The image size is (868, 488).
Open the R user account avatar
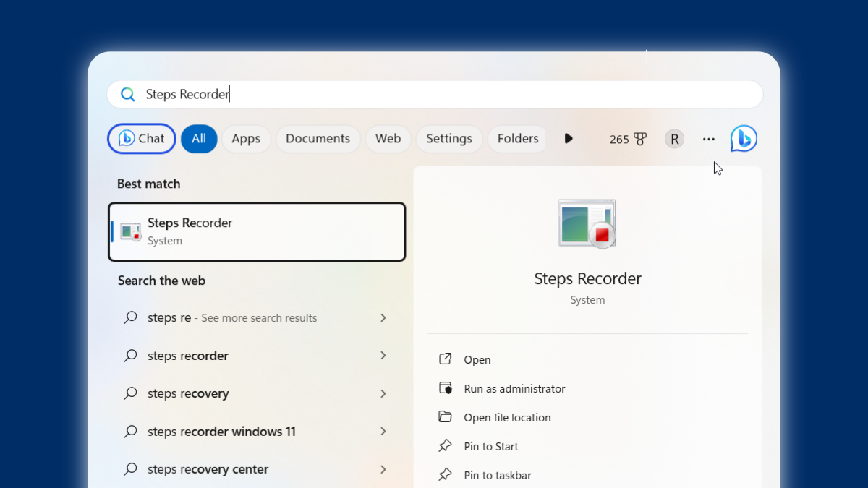pos(674,139)
